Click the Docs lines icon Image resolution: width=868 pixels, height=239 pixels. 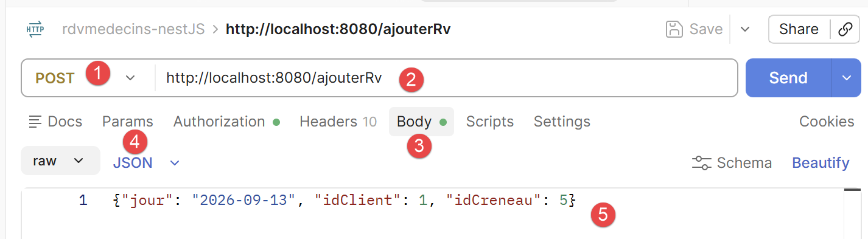[x=35, y=122]
